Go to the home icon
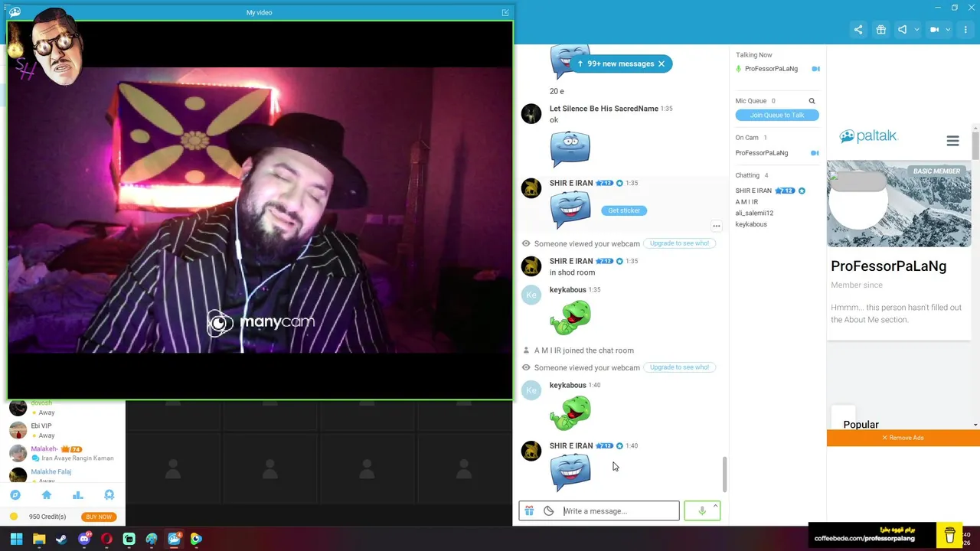The image size is (980, 551). 47,495
